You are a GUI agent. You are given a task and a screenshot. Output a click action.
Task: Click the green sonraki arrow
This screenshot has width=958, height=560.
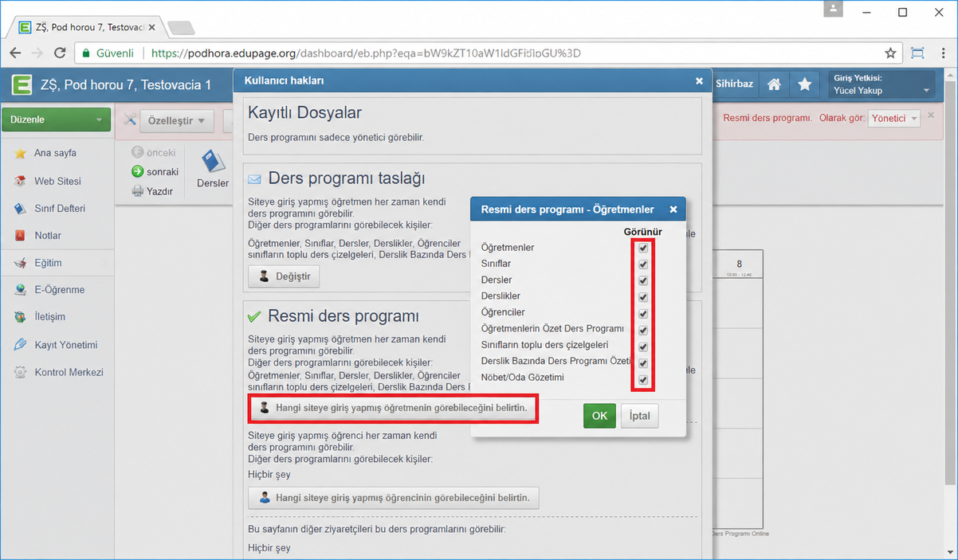pos(138,171)
